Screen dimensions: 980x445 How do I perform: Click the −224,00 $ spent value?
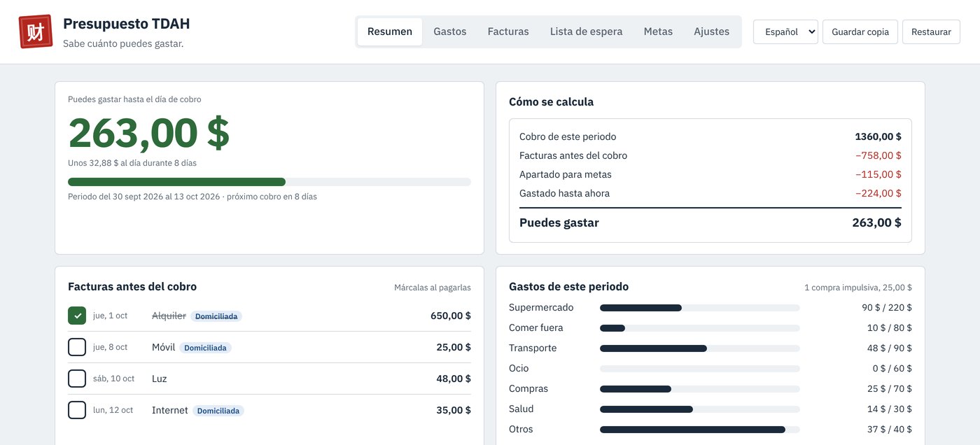[878, 193]
